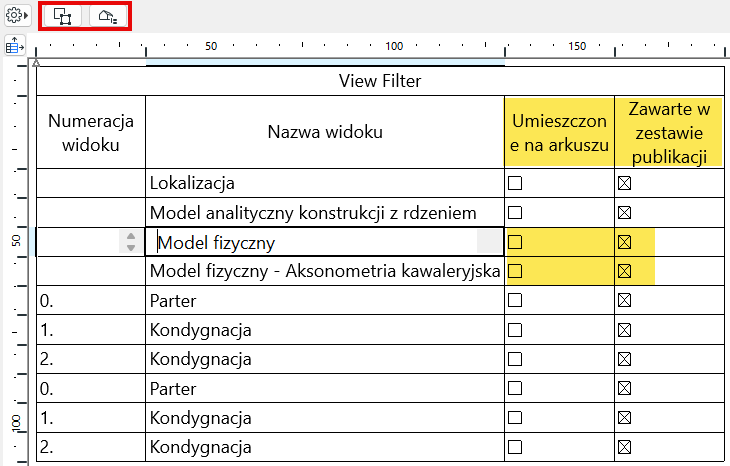
Task: Select the Umieszczone na arkuszu column header
Action: click(559, 132)
